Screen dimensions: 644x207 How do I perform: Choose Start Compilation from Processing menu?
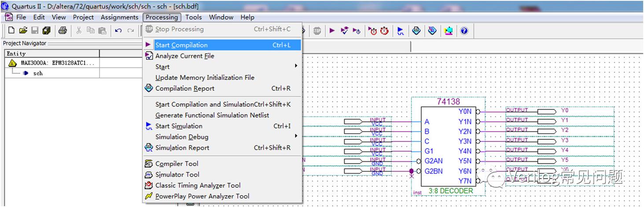coord(222,45)
